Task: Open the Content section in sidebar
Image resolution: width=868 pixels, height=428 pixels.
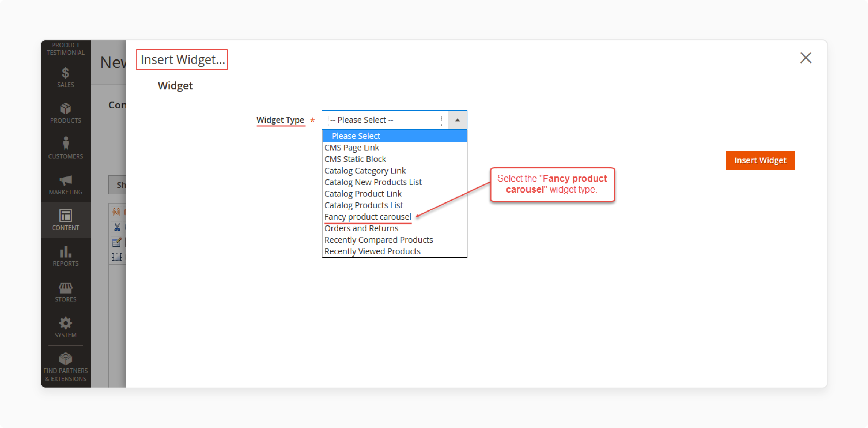Action: pos(66,220)
